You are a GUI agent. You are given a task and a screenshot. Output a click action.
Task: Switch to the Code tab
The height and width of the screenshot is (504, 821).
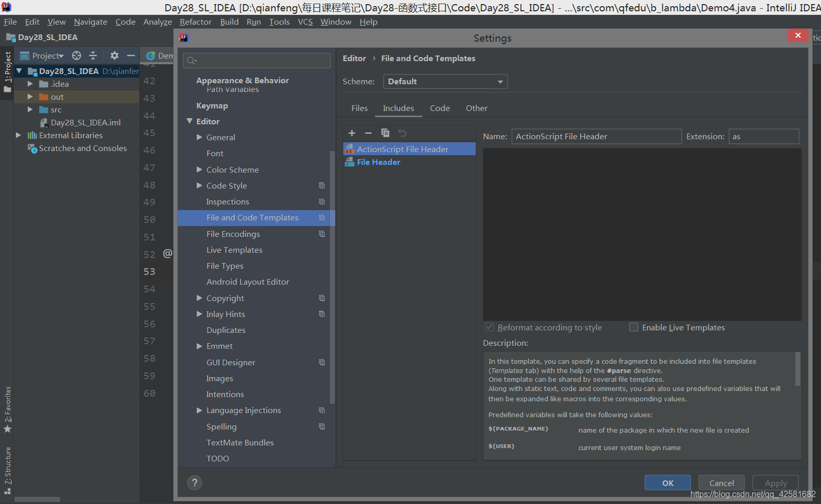pyautogui.click(x=440, y=108)
